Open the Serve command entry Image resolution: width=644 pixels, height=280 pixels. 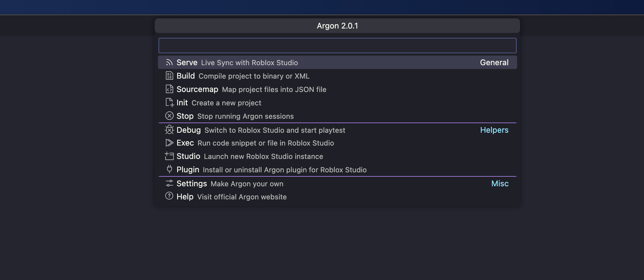click(262, 62)
